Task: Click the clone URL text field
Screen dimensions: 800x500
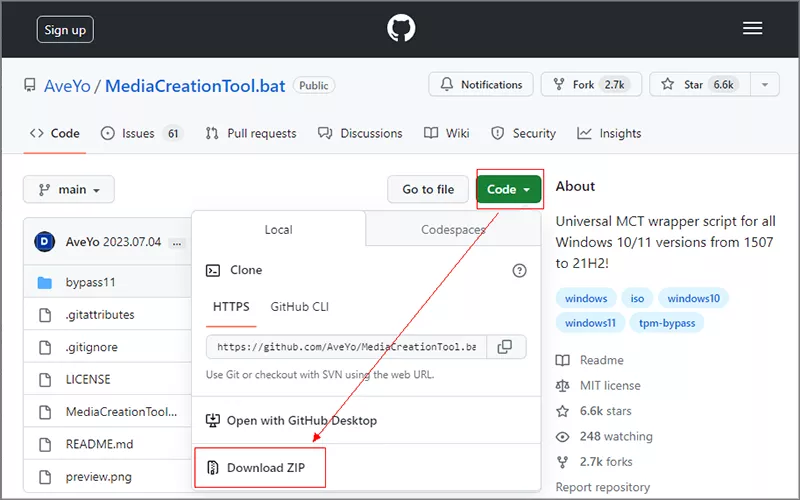Action: [x=346, y=347]
